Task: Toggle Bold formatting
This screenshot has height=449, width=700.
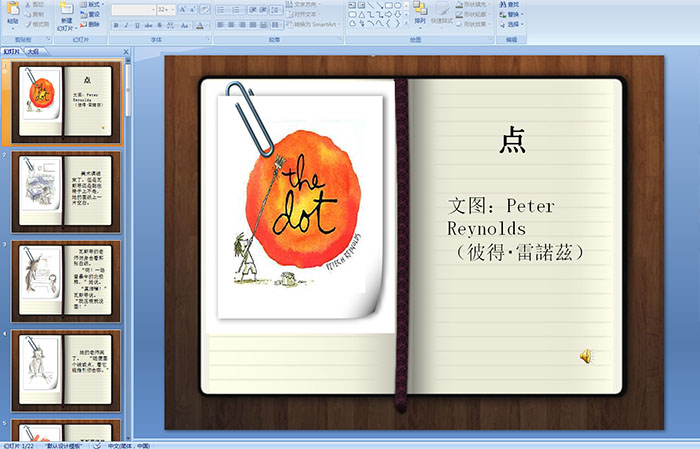Action: click(x=116, y=25)
